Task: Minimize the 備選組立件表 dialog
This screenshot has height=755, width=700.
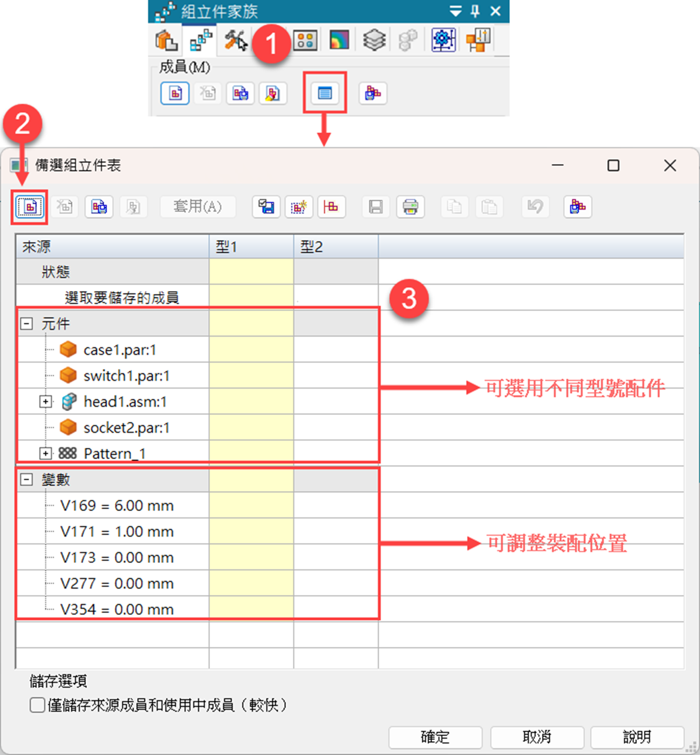Action: click(557, 165)
